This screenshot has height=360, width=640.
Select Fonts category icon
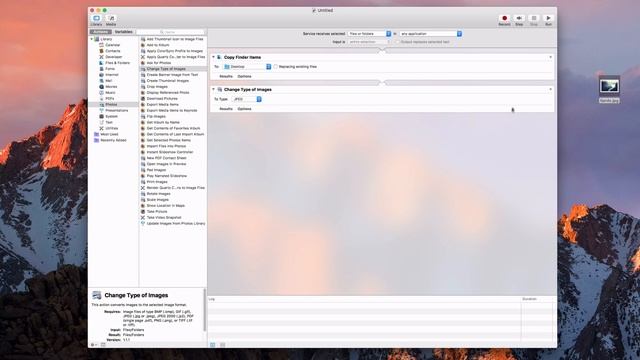(x=102, y=69)
